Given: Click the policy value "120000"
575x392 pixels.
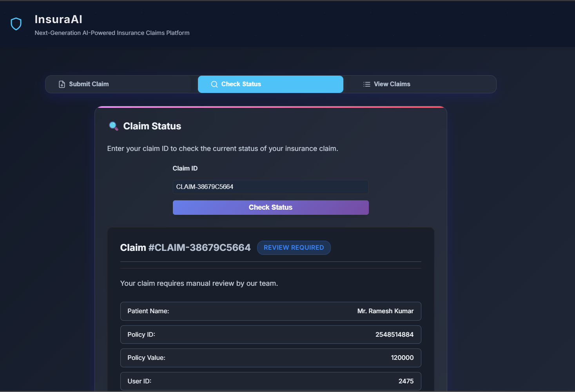Looking at the screenshot, I should coord(402,358).
